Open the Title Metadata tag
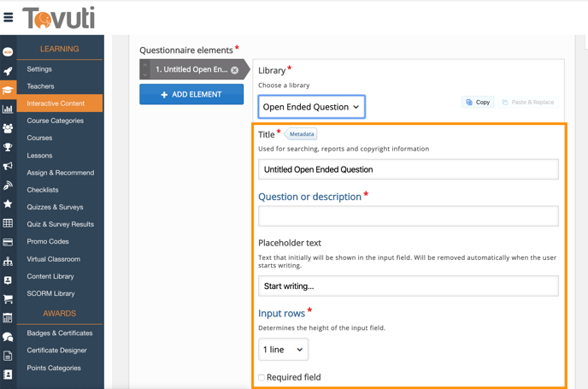This screenshot has height=389, width=588. tap(301, 134)
